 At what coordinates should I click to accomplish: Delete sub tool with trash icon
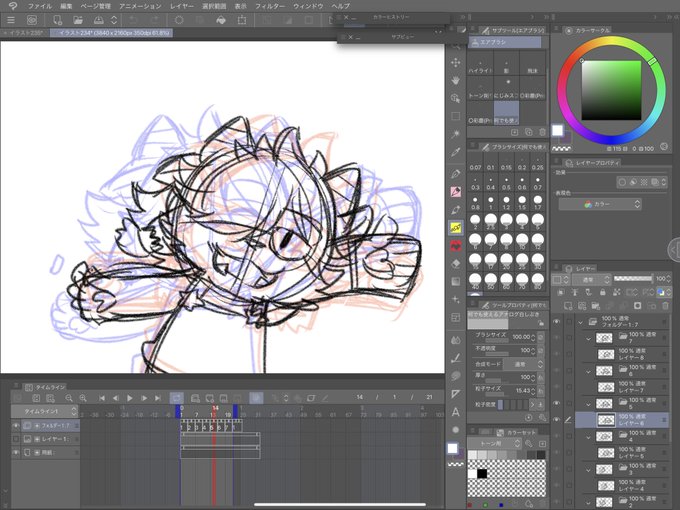coord(542,132)
